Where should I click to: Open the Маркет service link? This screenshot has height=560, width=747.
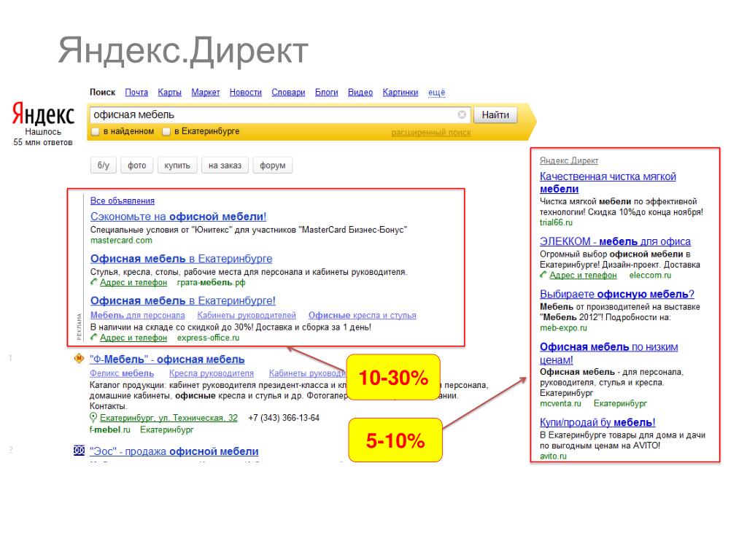pyautogui.click(x=205, y=93)
